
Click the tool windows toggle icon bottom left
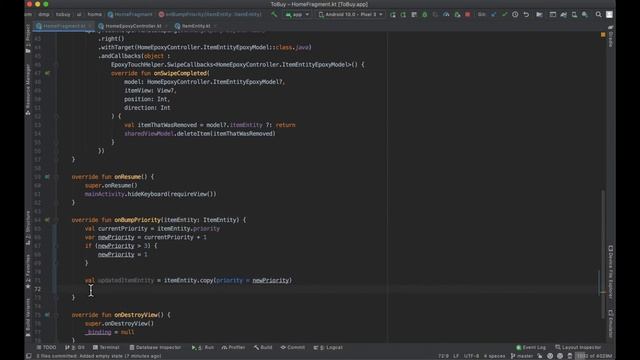pyautogui.click(x=29, y=356)
